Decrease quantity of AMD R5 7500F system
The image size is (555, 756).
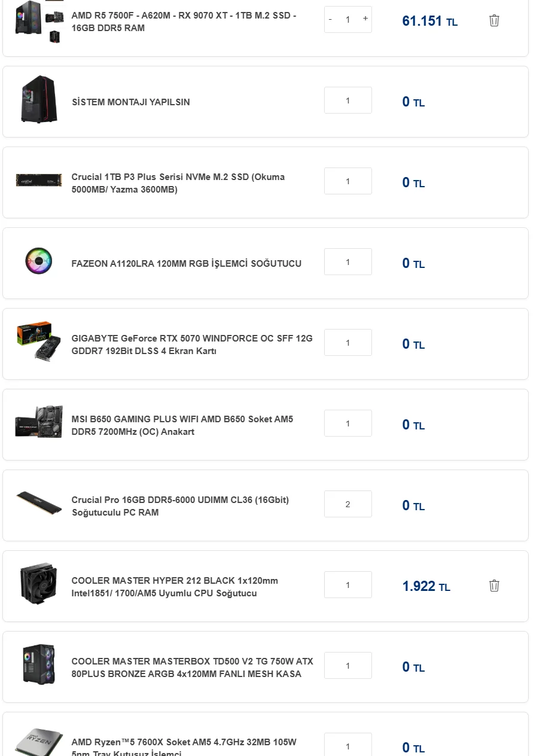pos(330,19)
